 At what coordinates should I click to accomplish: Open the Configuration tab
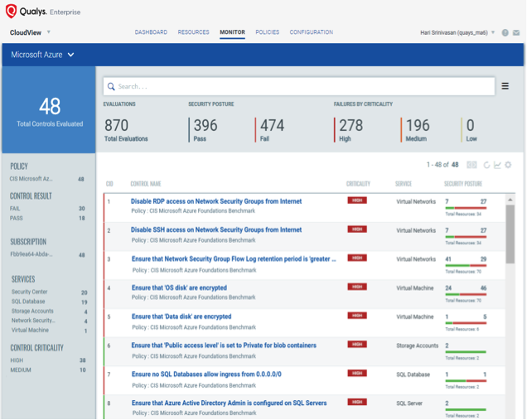coord(311,32)
